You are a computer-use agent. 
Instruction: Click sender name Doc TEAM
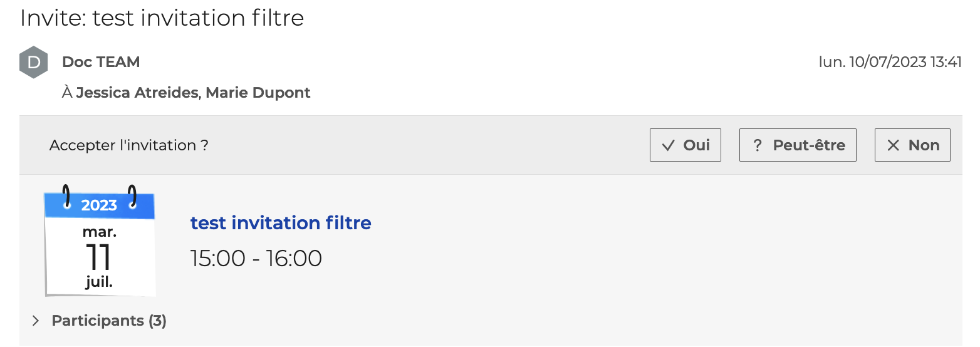coord(101,62)
